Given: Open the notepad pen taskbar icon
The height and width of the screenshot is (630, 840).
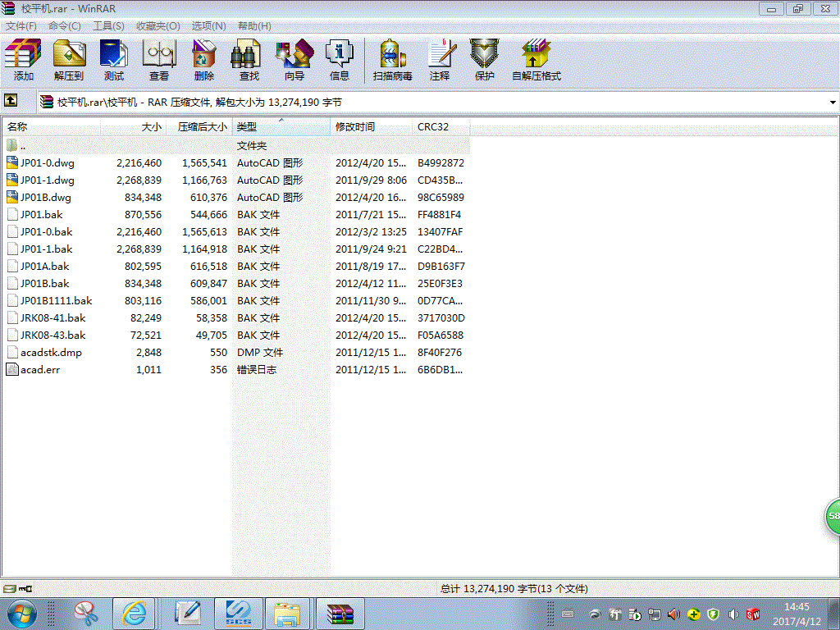Looking at the screenshot, I should coord(187,614).
